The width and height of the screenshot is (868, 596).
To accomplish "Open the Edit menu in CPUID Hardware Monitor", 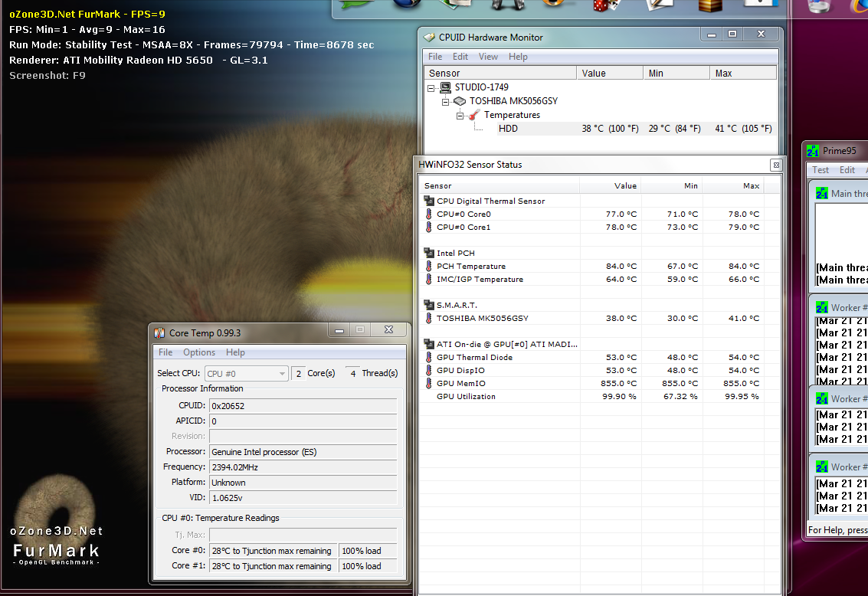I will (x=460, y=57).
